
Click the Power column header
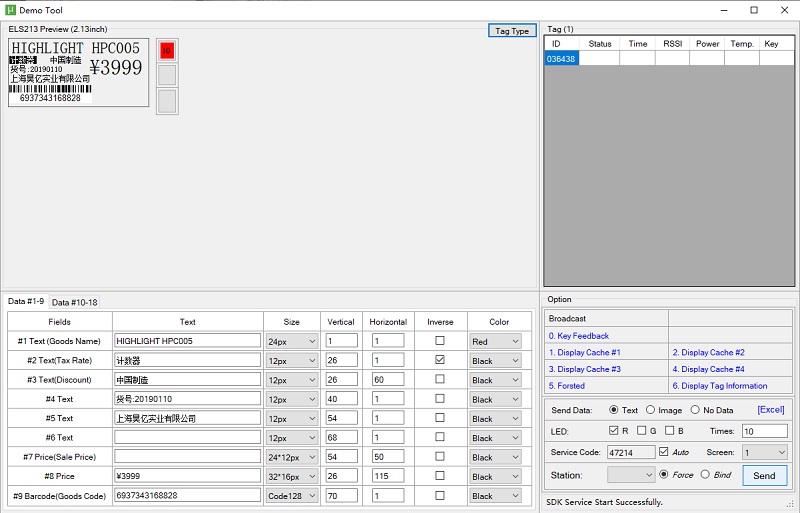(707, 44)
